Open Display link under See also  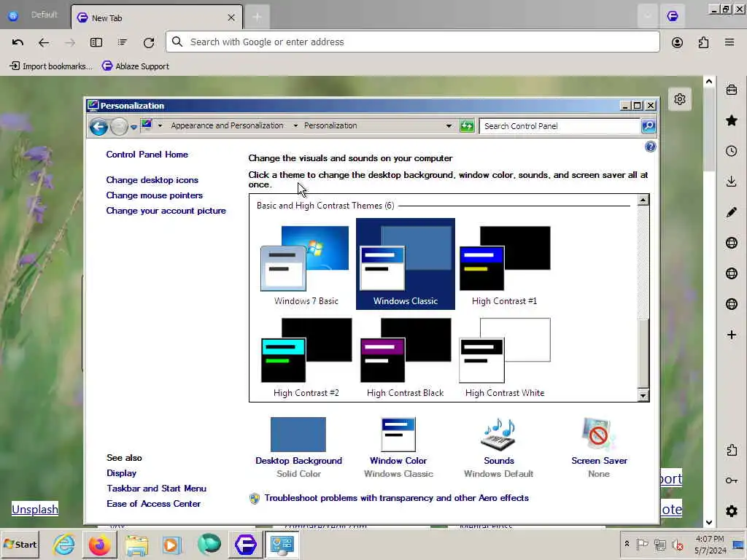[x=122, y=472]
